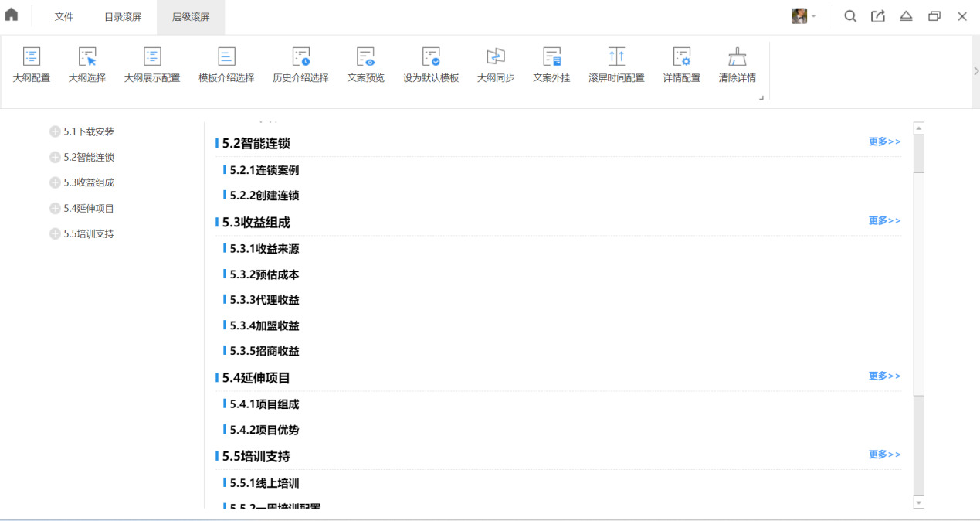Open the 5.3.3代理收益 entry
980x521 pixels.
264,300
